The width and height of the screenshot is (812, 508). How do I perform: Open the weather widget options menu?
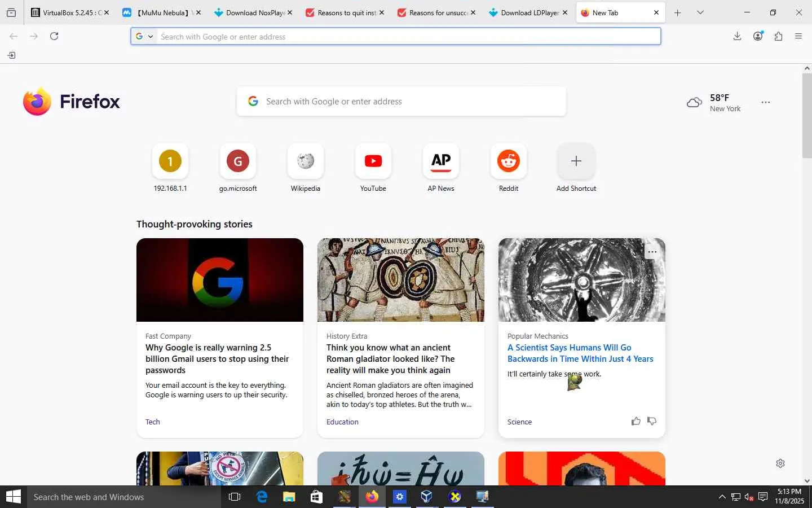pyautogui.click(x=765, y=102)
